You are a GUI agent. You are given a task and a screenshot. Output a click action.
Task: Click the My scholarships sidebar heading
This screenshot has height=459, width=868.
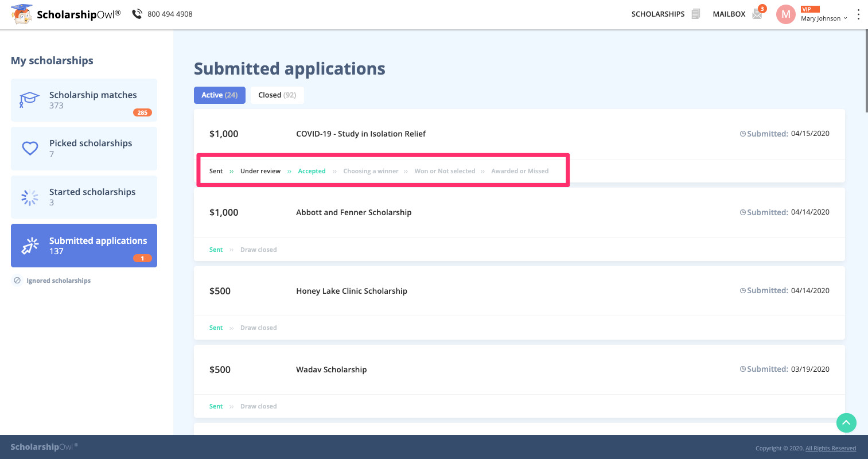tap(52, 61)
